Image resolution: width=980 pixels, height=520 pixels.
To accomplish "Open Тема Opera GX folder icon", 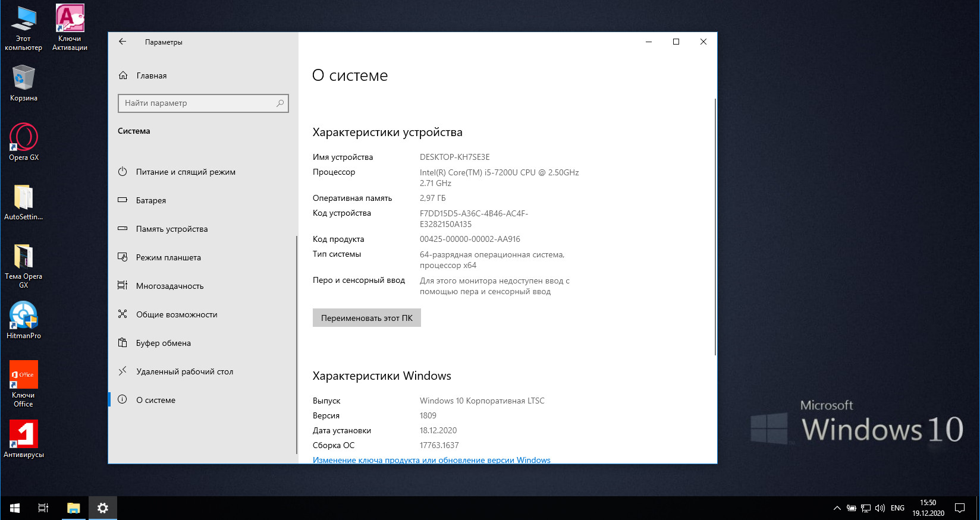I will point(24,266).
